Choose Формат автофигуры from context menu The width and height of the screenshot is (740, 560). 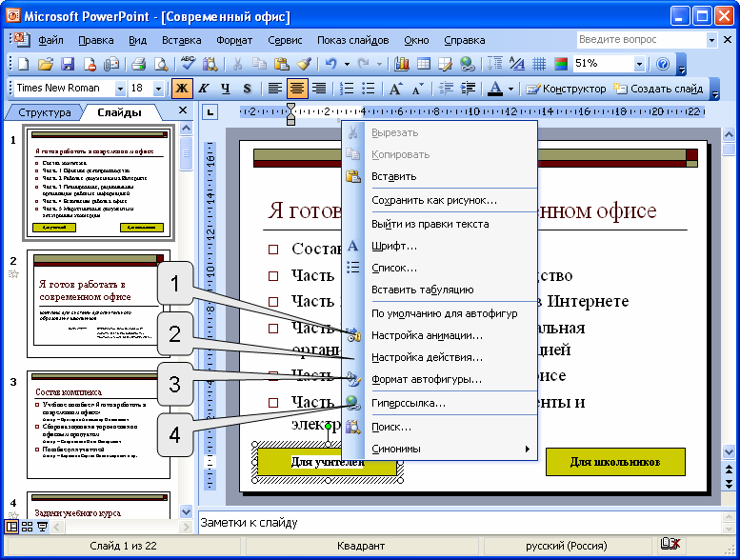click(439, 379)
